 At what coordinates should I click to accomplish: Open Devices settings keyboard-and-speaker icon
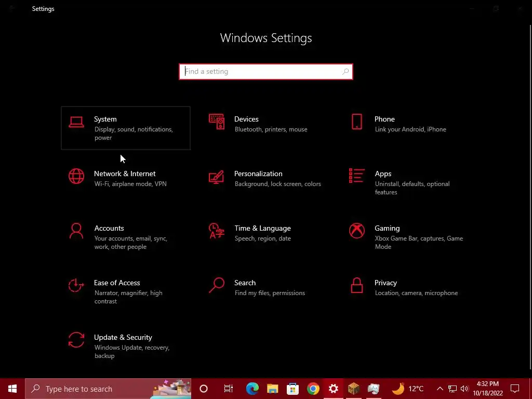point(217,122)
